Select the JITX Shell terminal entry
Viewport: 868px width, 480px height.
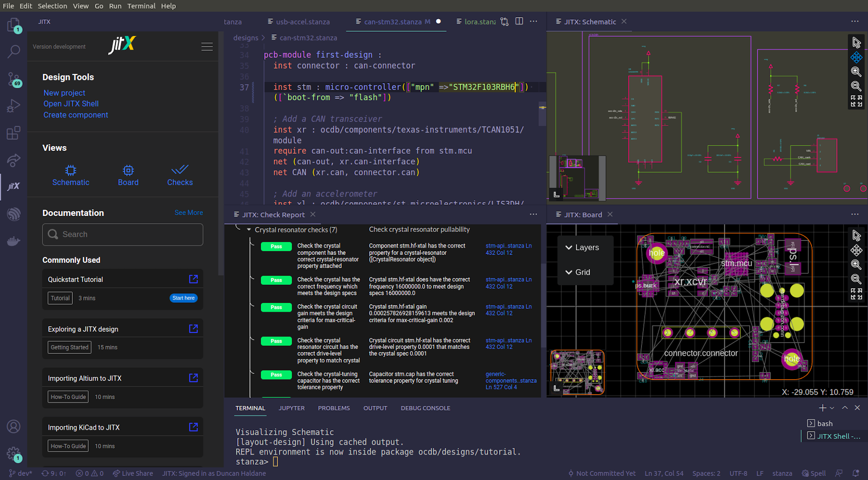point(834,436)
